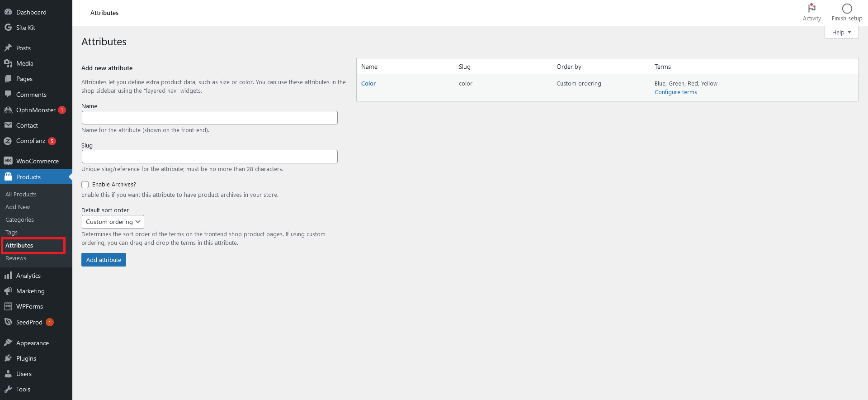Click the Media library icon

click(8, 63)
